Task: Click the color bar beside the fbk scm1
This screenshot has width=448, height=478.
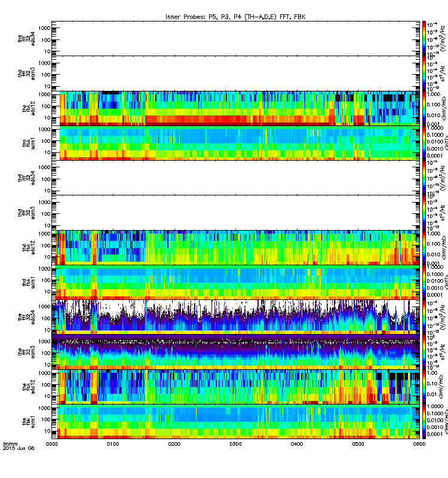Action: 424,422
